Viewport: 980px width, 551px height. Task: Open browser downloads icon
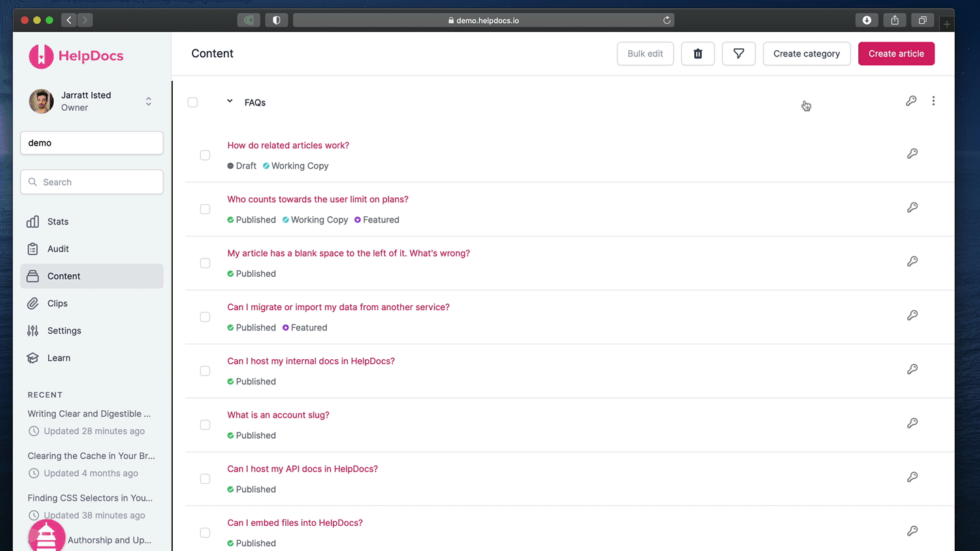[866, 20]
